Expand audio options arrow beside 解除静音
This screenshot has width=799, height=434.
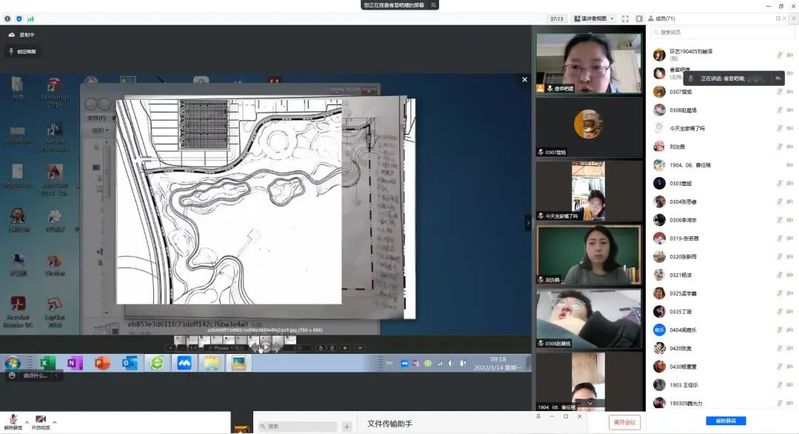point(25,422)
